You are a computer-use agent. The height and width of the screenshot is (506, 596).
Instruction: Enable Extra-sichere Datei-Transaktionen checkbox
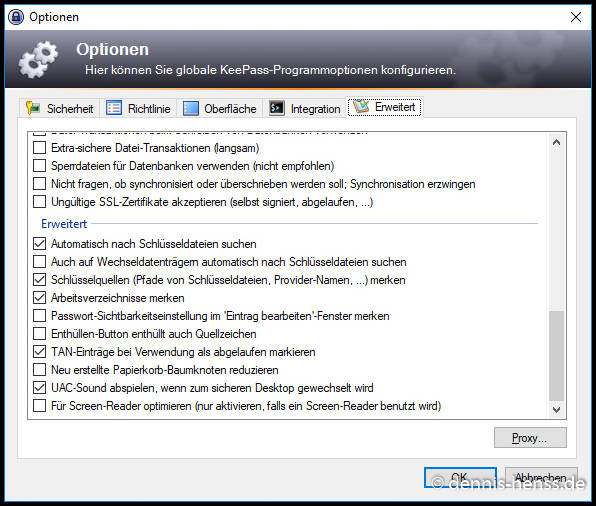(40, 148)
